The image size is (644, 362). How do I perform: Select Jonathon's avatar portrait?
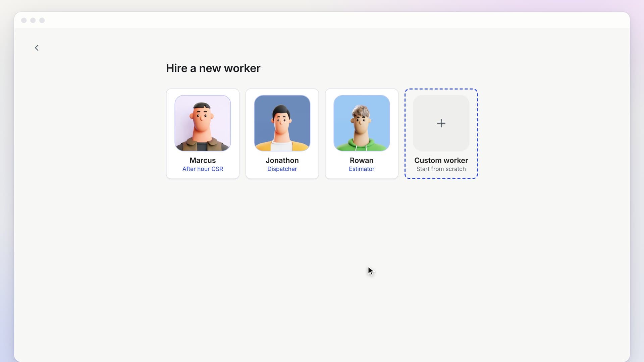282,123
